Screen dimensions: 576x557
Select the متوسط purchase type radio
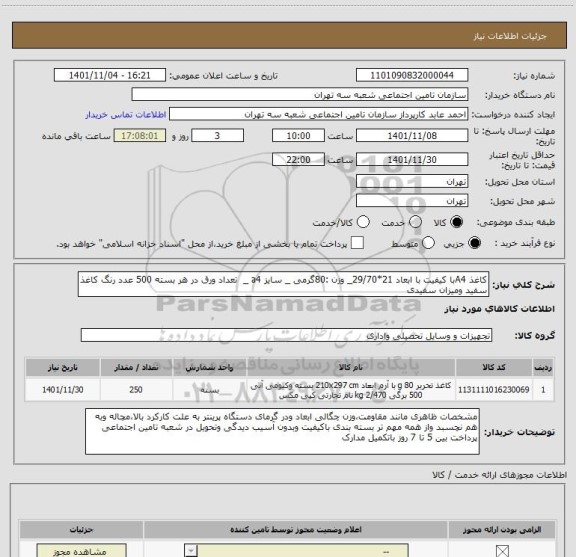tap(428, 243)
